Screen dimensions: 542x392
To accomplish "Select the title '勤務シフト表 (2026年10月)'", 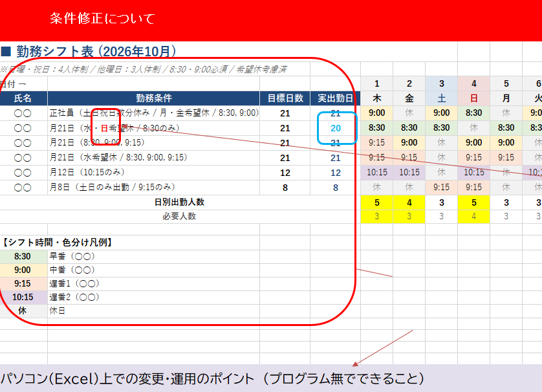I will [x=96, y=52].
